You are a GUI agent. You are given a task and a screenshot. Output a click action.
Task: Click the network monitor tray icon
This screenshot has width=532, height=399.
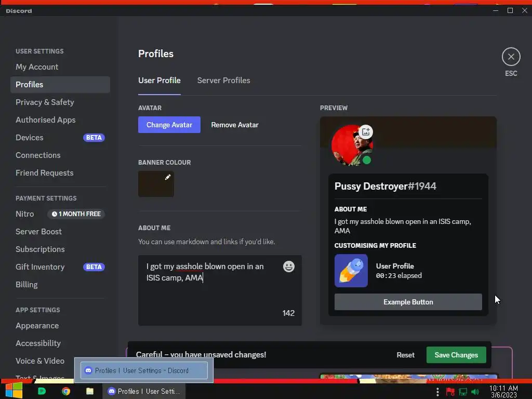coord(463,392)
